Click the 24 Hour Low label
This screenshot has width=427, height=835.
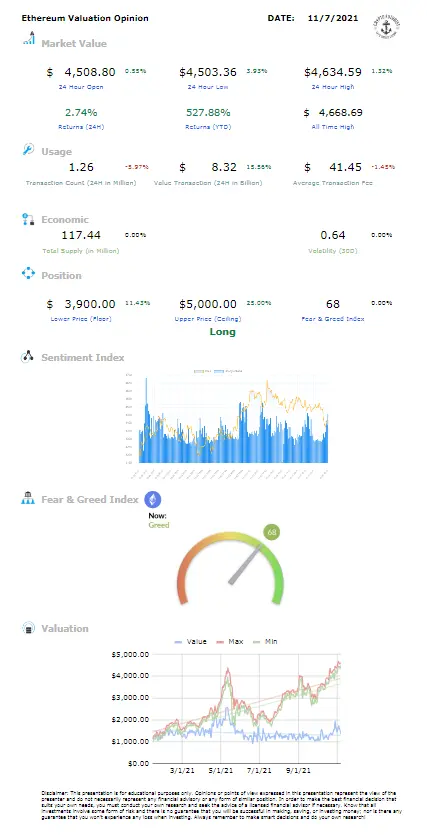coord(208,86)
